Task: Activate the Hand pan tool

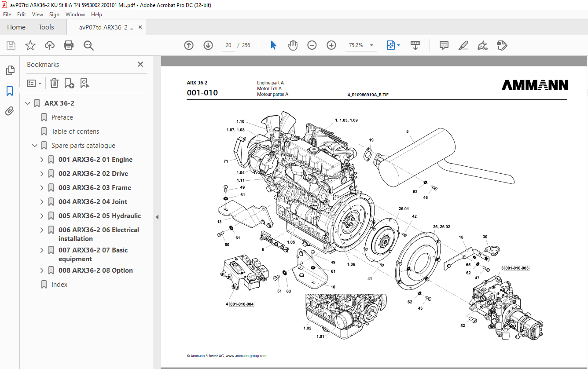Action: pyautogui.click(x=293, y=45)
